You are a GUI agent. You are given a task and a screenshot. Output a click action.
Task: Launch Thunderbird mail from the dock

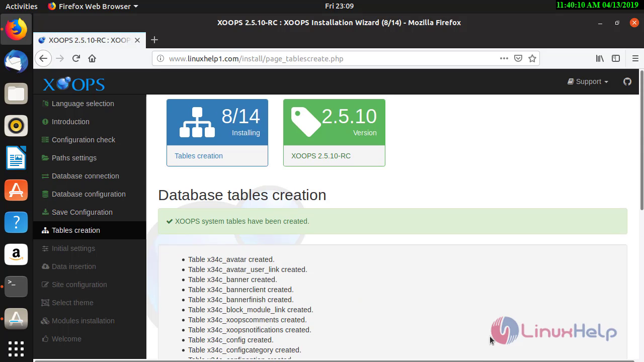click(x=16, y=62)
